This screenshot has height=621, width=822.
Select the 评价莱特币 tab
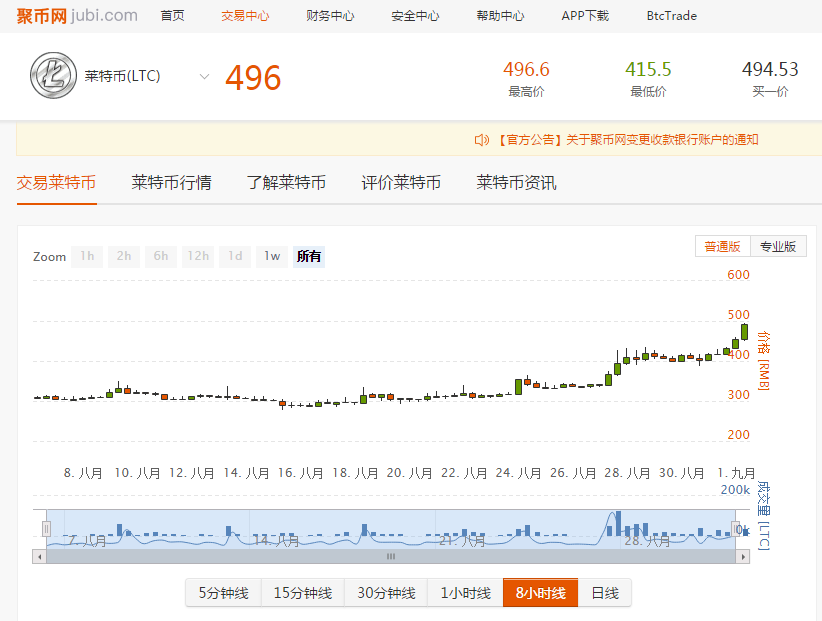(401, 183)
